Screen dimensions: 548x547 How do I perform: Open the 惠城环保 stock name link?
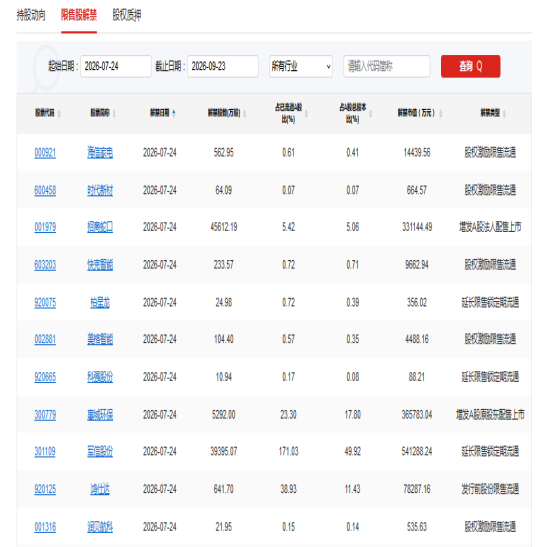coord(100,415)
